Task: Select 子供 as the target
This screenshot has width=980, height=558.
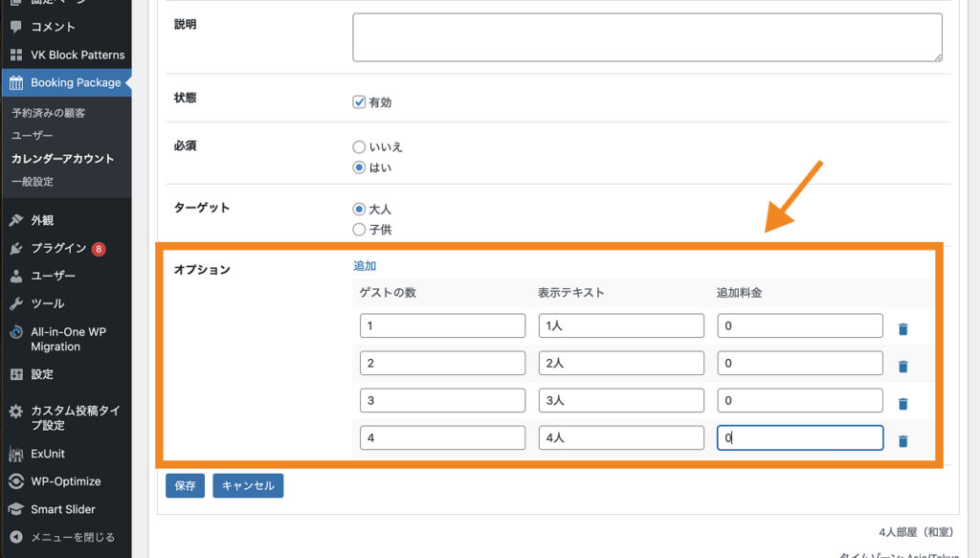Action: pos(360,230)
